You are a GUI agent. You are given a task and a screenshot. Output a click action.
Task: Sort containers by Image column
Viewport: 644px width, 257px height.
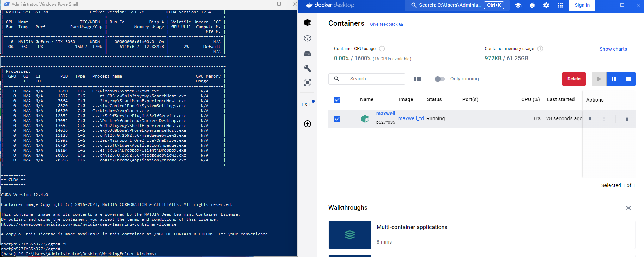406,99
